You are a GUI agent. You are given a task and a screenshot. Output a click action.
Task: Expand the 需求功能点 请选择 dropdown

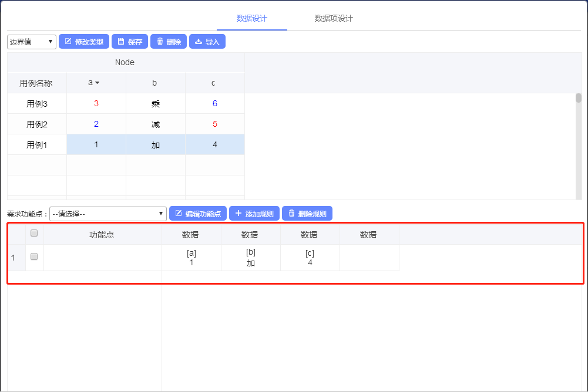(x=108, y=214)
